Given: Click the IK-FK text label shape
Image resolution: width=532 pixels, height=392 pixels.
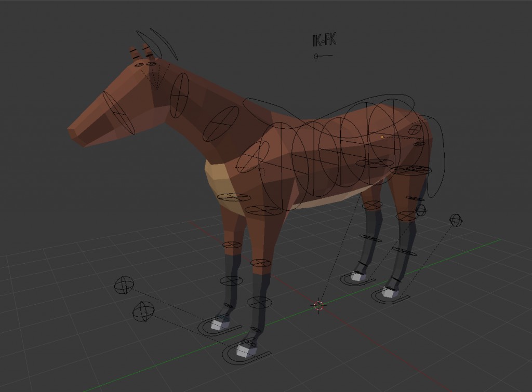Looking at the screenshot, I should click(324, 40).
